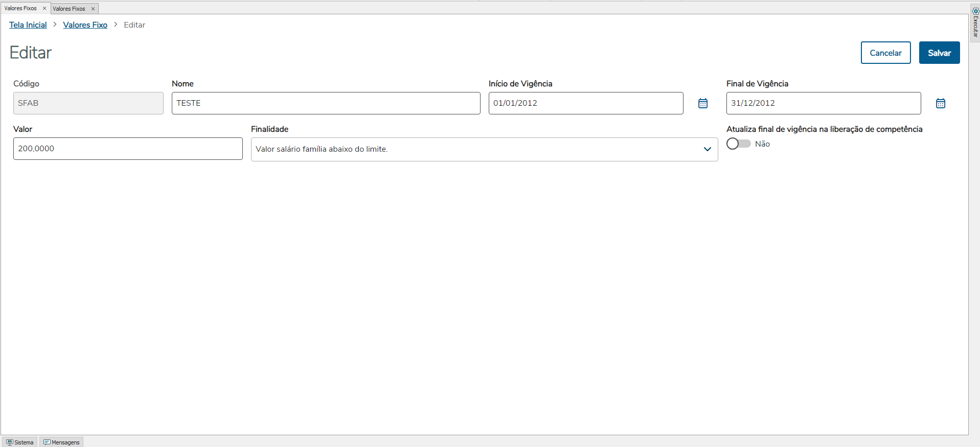Click into the Valor field showing 200,0000

click(128, 149)
